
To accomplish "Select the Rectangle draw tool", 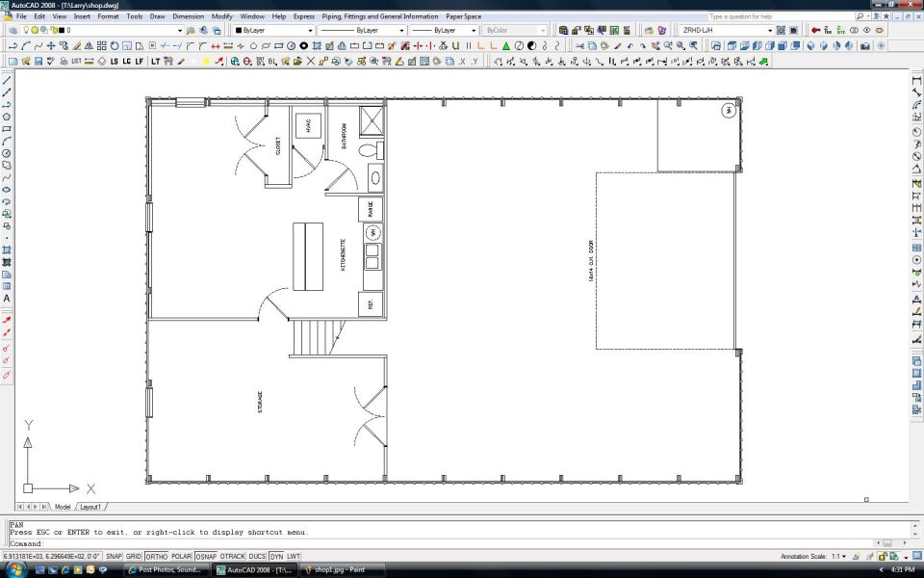I will (x=7, y=128).
